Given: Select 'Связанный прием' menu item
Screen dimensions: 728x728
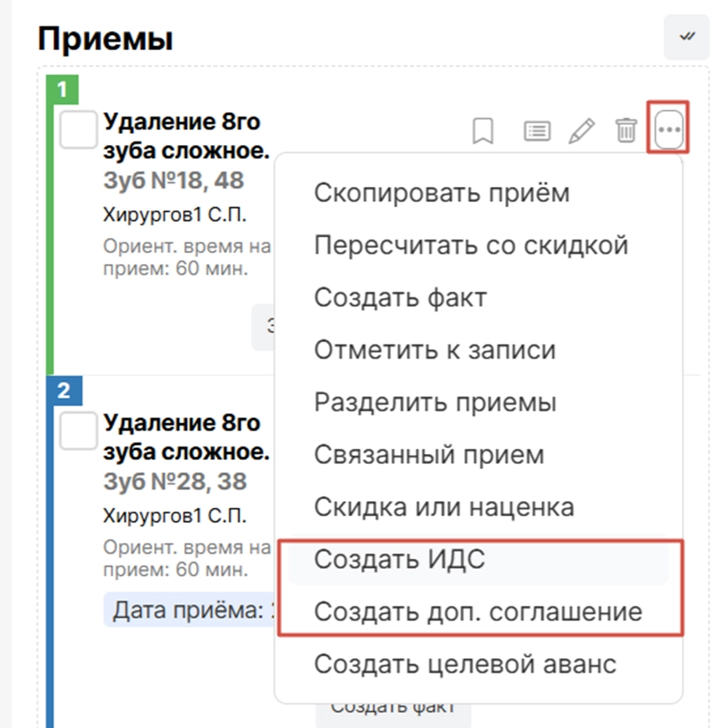Looking at the screenshot, I should 429,455.
